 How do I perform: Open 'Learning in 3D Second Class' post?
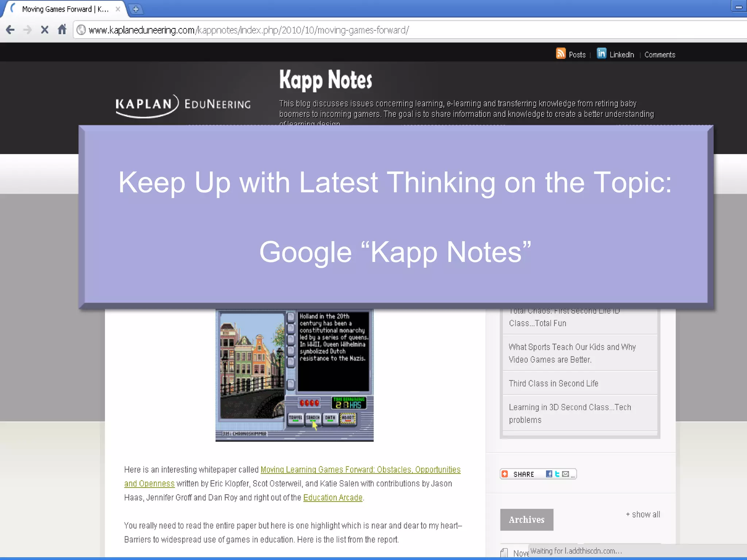[570, 413]
